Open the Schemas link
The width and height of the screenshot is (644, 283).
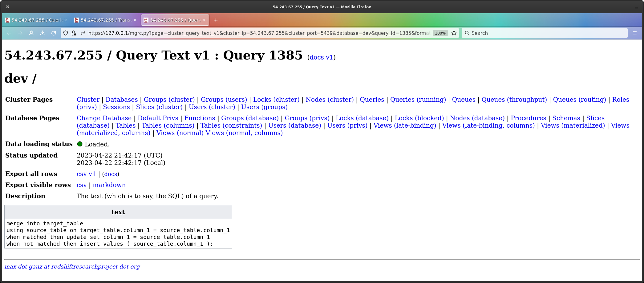(566, 118)
